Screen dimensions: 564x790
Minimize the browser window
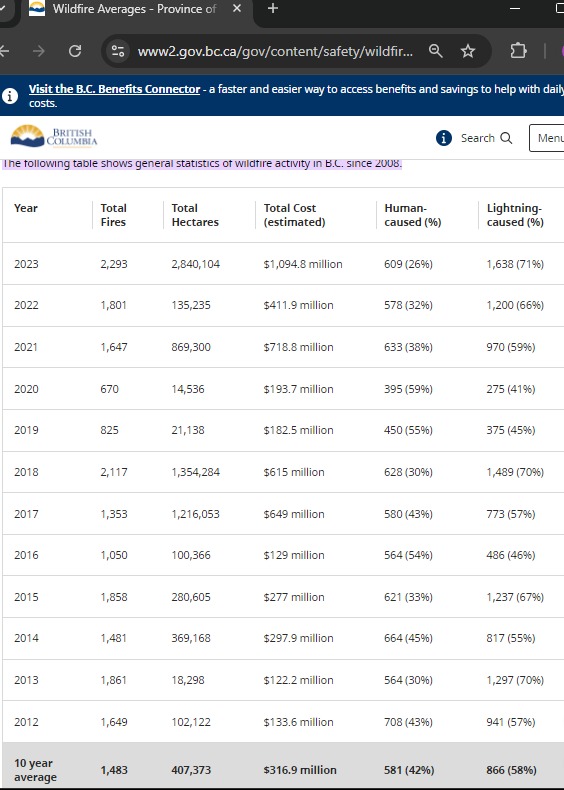click(515, 9)
